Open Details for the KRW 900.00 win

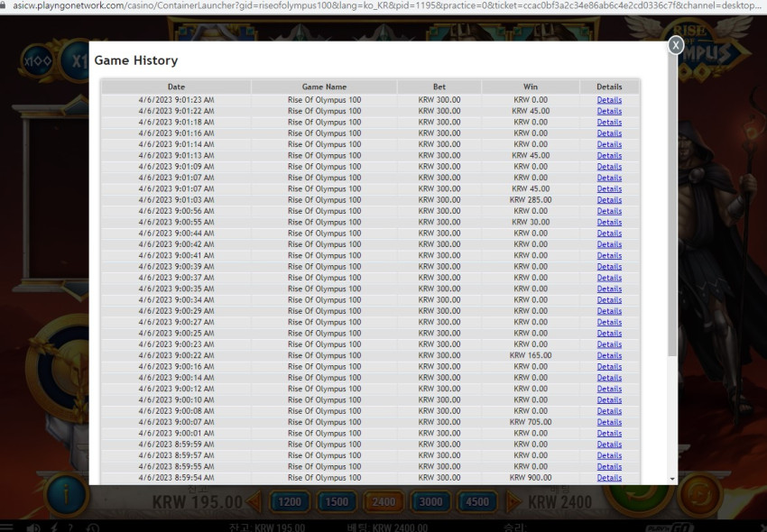click(x=609, y=478)
